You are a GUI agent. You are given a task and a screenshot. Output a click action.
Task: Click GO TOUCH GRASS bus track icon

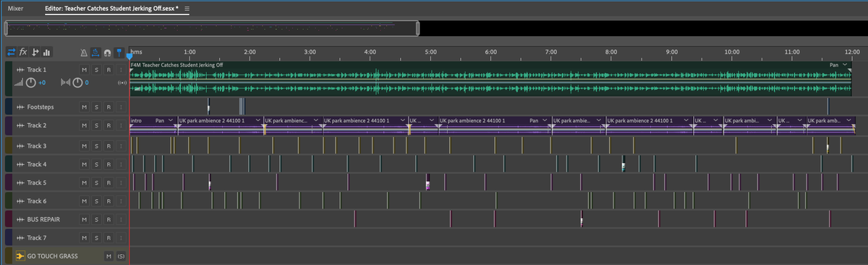tap(20, 256)
